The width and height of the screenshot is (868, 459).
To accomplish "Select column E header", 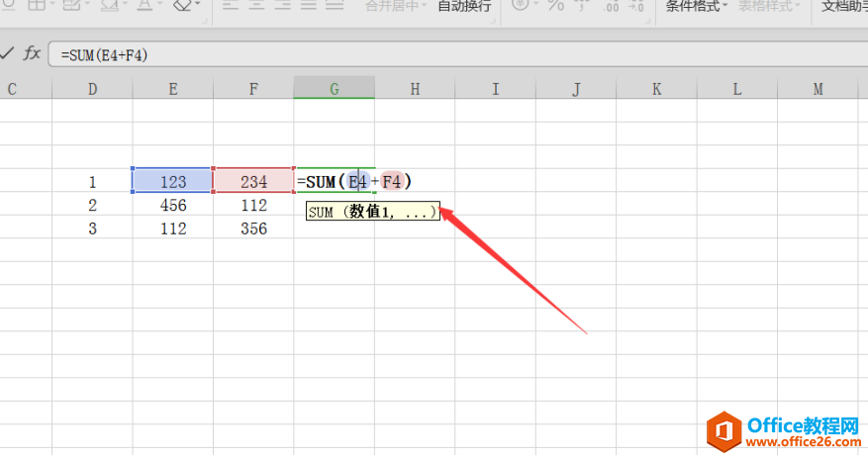I will (x=173, y=89).
